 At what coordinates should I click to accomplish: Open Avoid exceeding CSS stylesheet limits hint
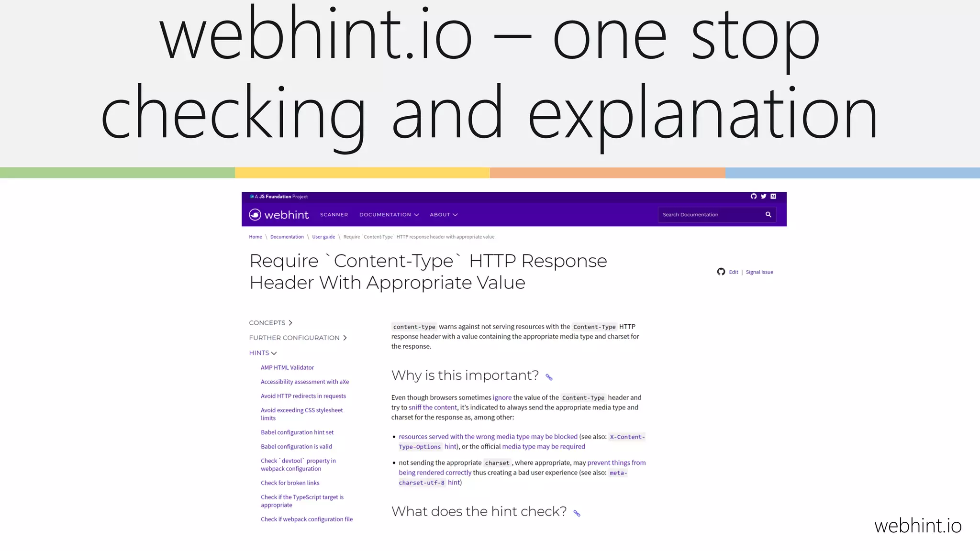pyautogui.click(x=302, y=414)
